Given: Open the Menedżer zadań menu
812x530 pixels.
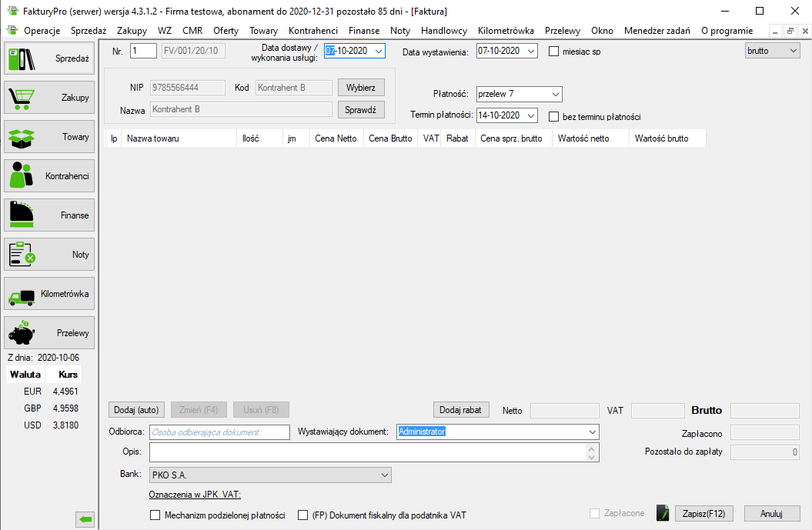Looking at the screenshot, I should [x=657, y=31].
